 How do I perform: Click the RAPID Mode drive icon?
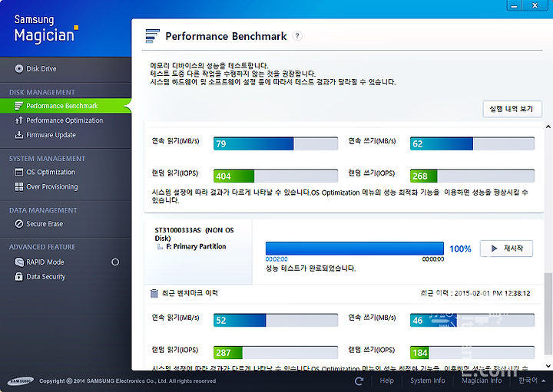[18, 262]
